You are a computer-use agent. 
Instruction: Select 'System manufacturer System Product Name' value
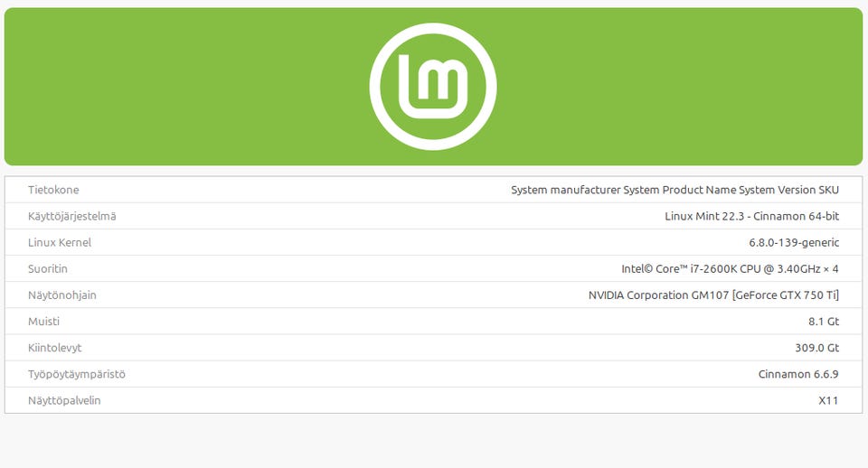[675, 190]
